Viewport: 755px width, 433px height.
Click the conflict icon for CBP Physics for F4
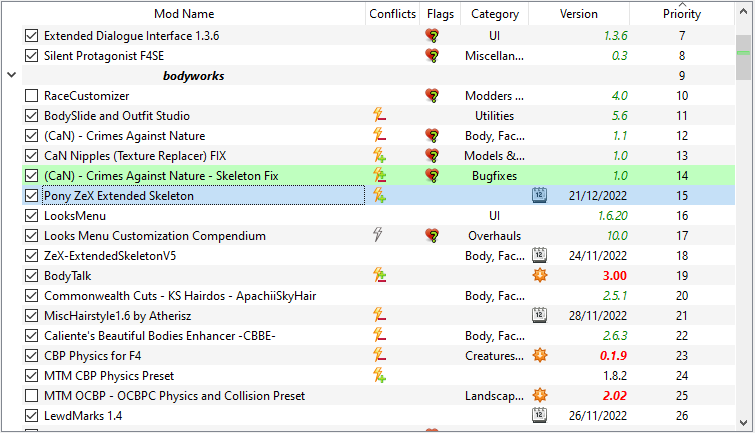click(379, 355)
